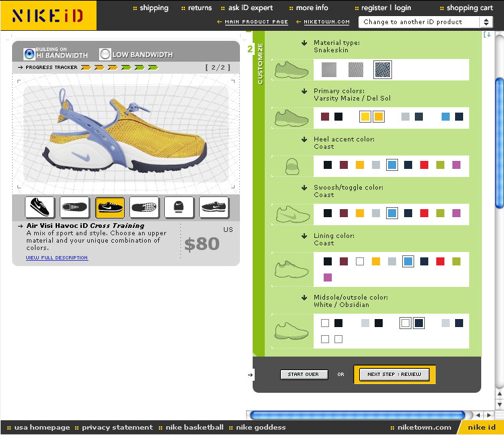Click the nike id footer tab
Viewport: 504px width, 435px height.
point(481,428)
